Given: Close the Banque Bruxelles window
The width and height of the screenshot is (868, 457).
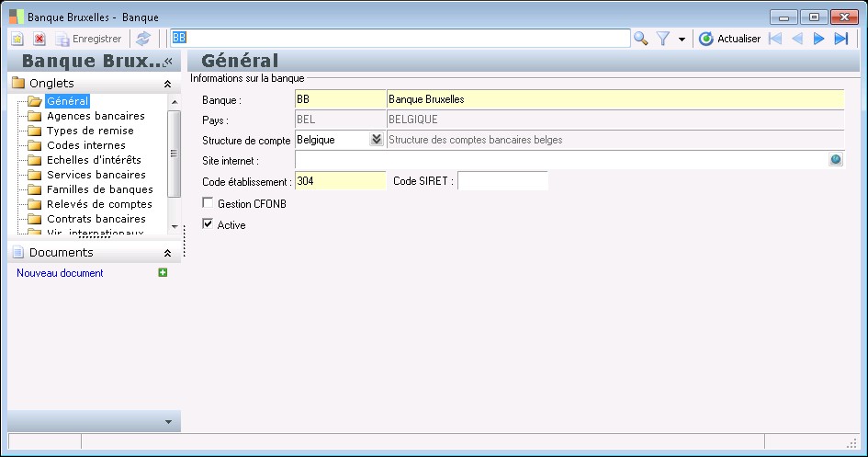Looking at the screenshot, I should pyautogui.click(x=844, y=17).
